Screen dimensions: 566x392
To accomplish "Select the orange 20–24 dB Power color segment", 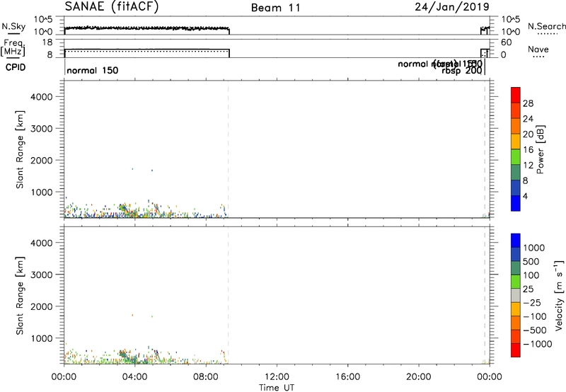I will click(x=516, y=126).
